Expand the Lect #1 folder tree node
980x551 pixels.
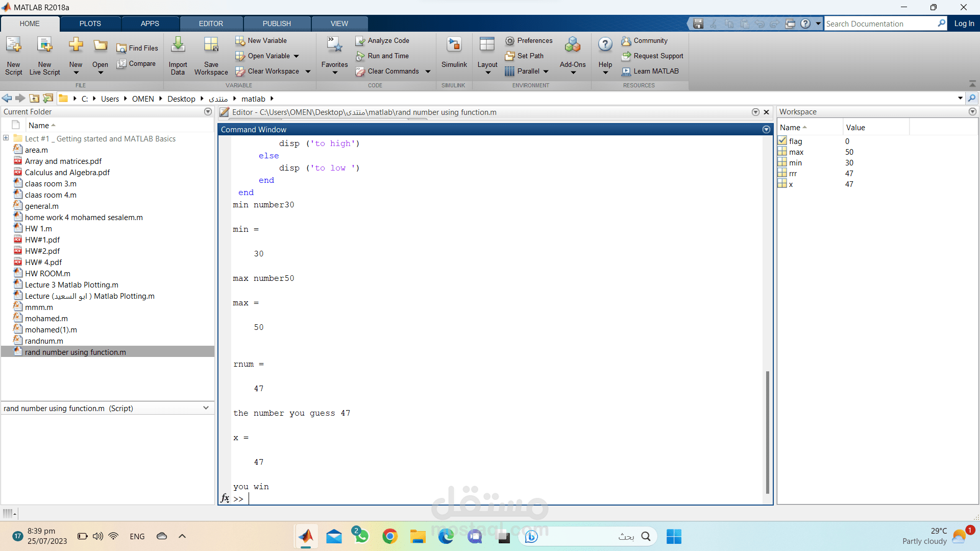[6, 138]
